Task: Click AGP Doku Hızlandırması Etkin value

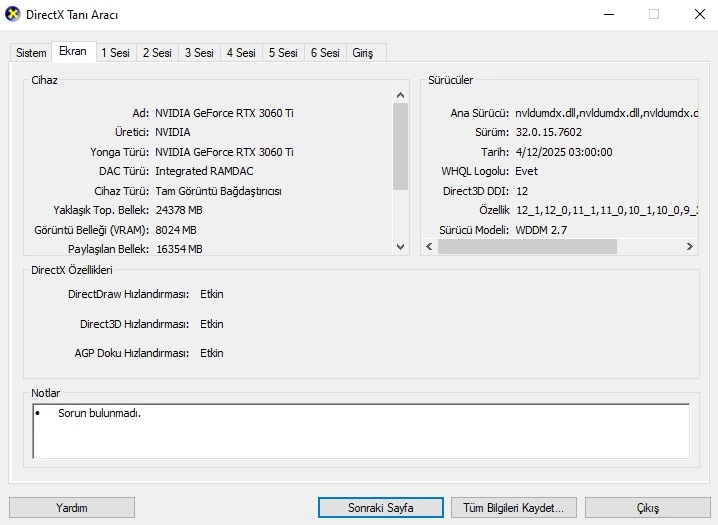Action: click(212, 353)
